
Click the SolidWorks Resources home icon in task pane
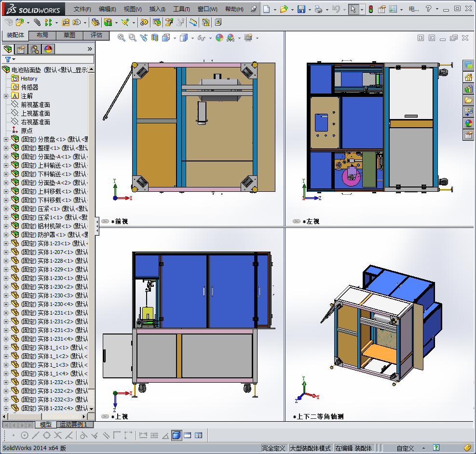pos(469,77)
